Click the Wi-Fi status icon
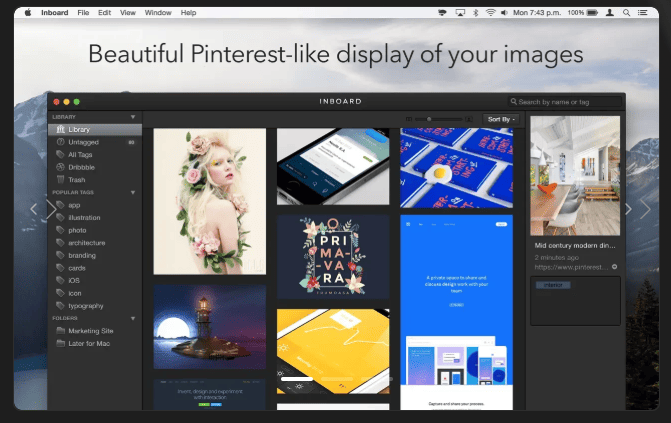Image resolution: width=671 pixels, height=423 pixels. 490,13
